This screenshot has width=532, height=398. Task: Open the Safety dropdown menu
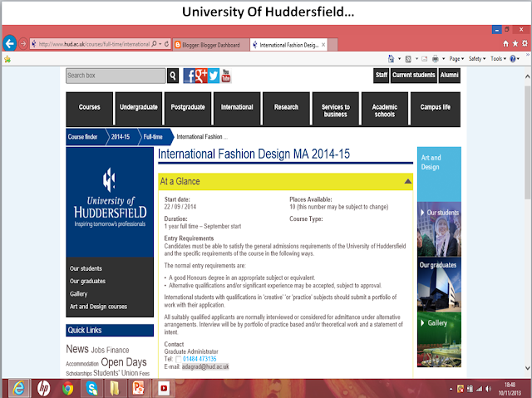[x=477, y=59]
